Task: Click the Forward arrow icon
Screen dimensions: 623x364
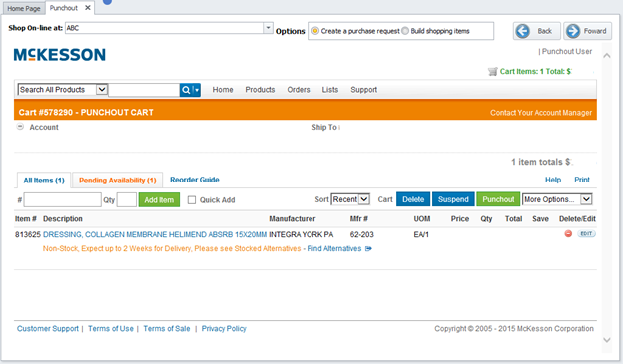Action: 573,31
